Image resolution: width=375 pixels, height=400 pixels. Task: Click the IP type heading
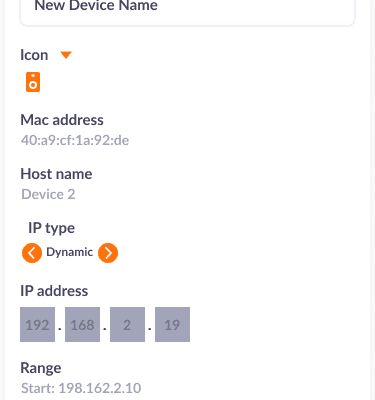(x=51, y=228)
